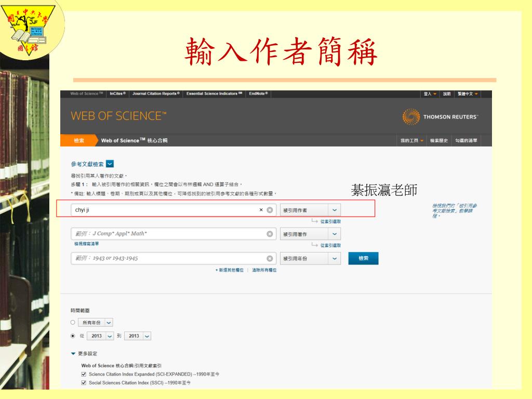Select the orange 檢索 tab
Image resolution: width=532 pixels, height=399 pixels.
click(79, 140)
